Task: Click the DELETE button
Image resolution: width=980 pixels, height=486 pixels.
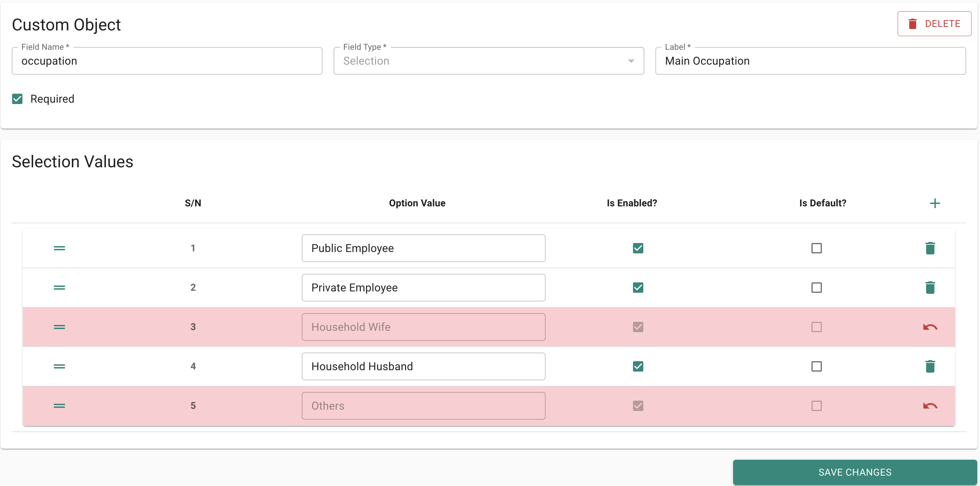Action: click(x=934, y=24)
